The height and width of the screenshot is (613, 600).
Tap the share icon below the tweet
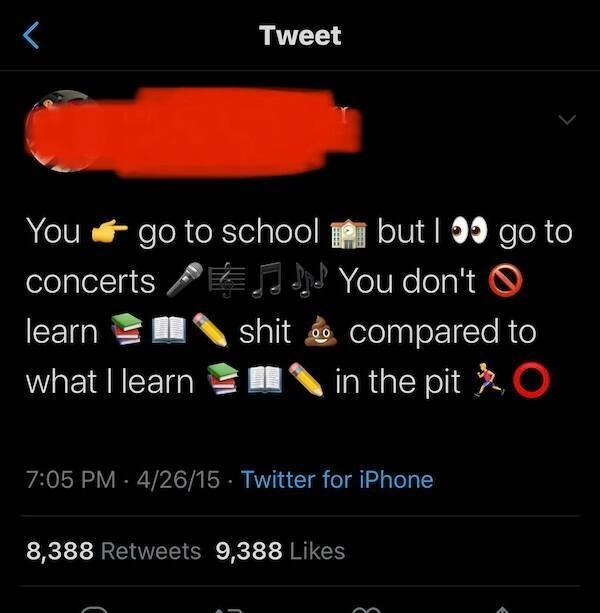pyautogui.click(x=501, y=610)
